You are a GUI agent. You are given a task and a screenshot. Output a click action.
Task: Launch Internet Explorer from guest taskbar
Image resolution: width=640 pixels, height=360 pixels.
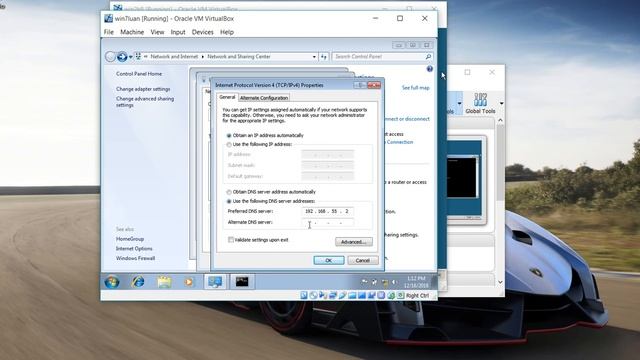click(x=138, y=282)
